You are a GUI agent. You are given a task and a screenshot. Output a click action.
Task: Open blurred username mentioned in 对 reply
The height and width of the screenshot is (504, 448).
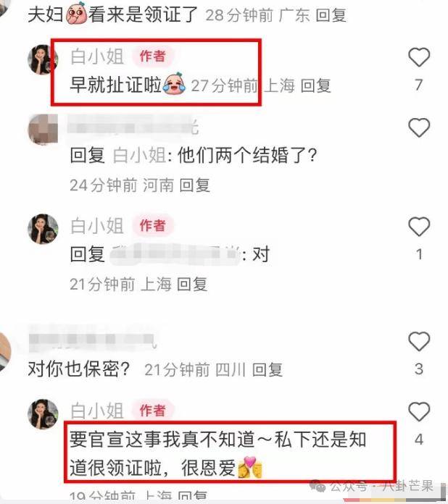tap(175, 254)
